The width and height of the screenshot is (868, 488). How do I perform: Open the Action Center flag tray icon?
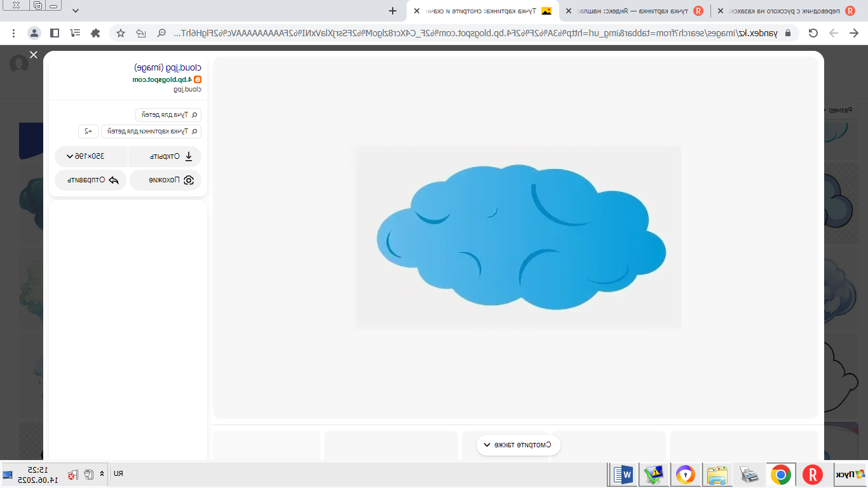tap(74, 474)
